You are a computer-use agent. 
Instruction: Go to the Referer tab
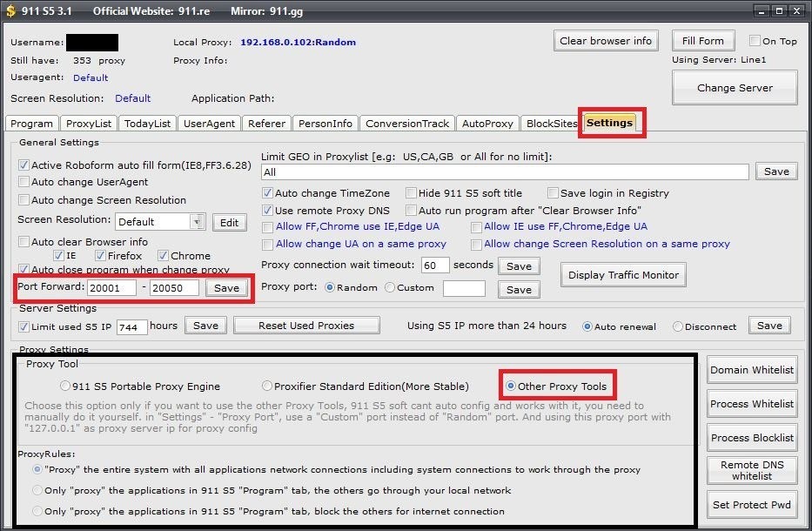[266, 124]
